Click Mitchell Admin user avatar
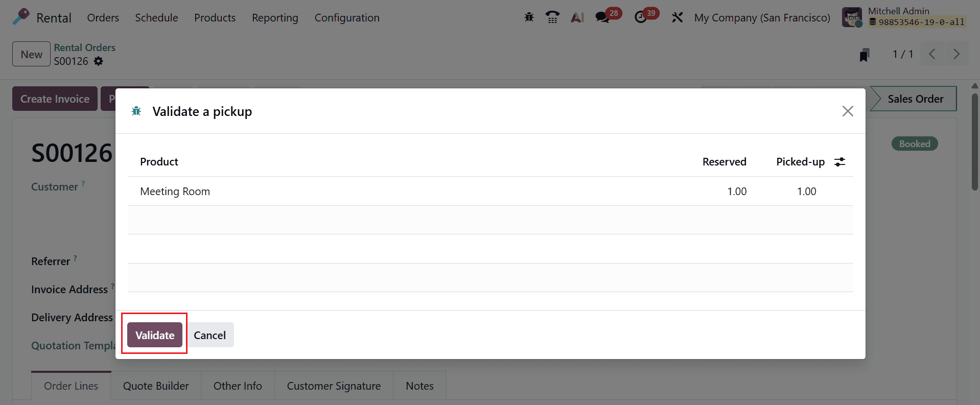Viewport: 980px width, 405px height. coord(852,17)
